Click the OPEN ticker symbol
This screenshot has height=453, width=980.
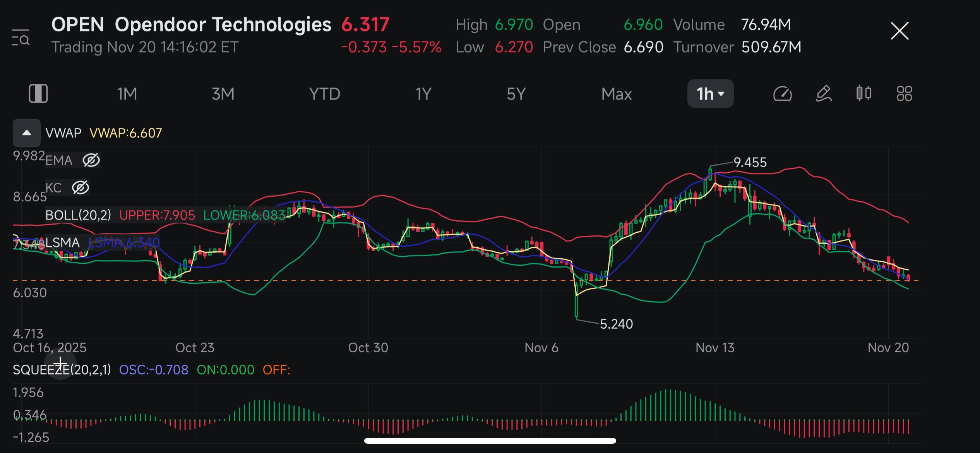pos(78,24)
